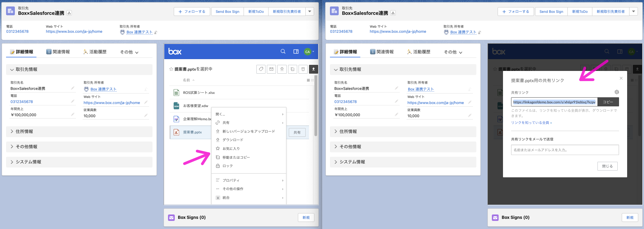Click the owner-change icon next to left header Box 連携テスト
The width and height of the screenshot is (644, 229).
pos(156,32)
